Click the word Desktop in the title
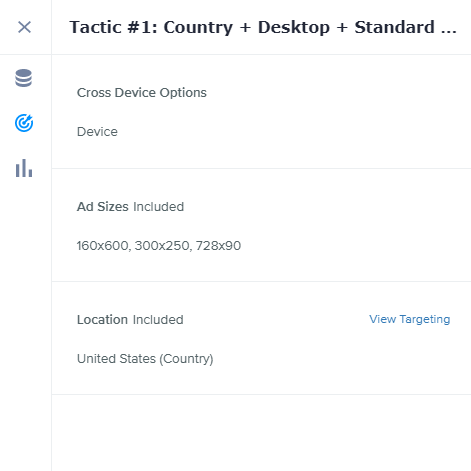The width and height of the screenshot is (471, 471). point(294,27)
